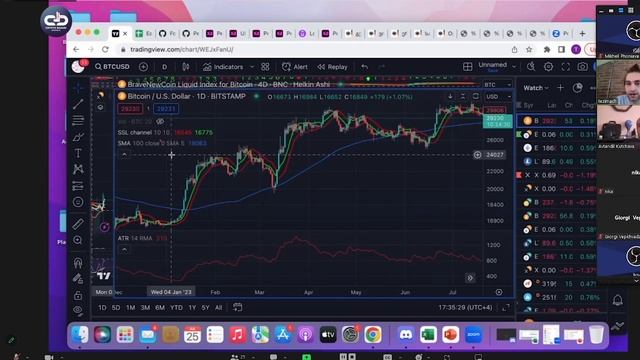Select the brush drawing tool
The image size is (640, 360).
click(78, 137)
